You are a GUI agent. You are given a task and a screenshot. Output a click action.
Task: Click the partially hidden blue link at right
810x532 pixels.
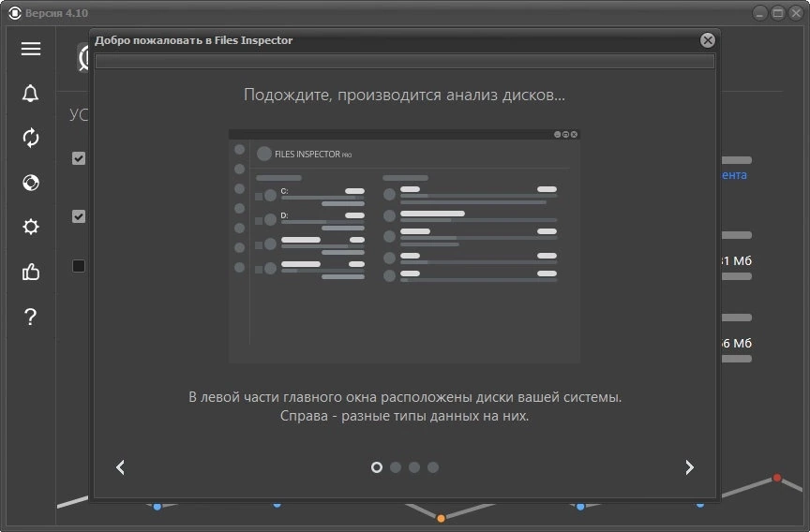734,175
